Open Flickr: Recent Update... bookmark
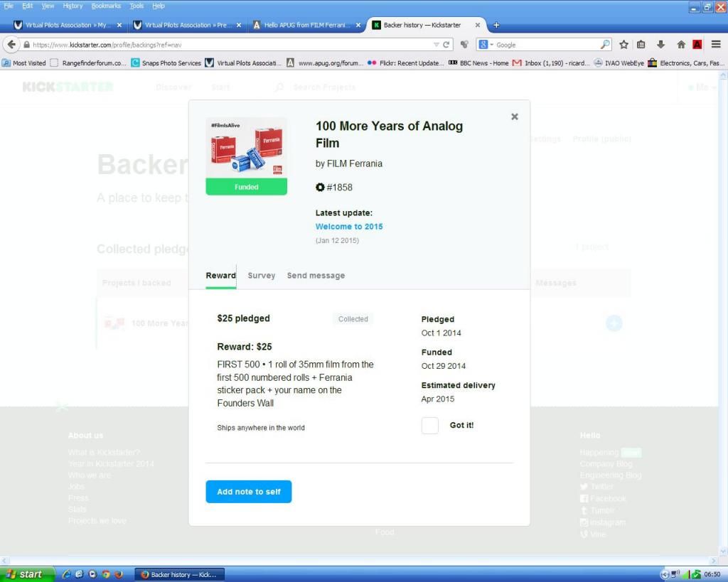 (406, 63)
